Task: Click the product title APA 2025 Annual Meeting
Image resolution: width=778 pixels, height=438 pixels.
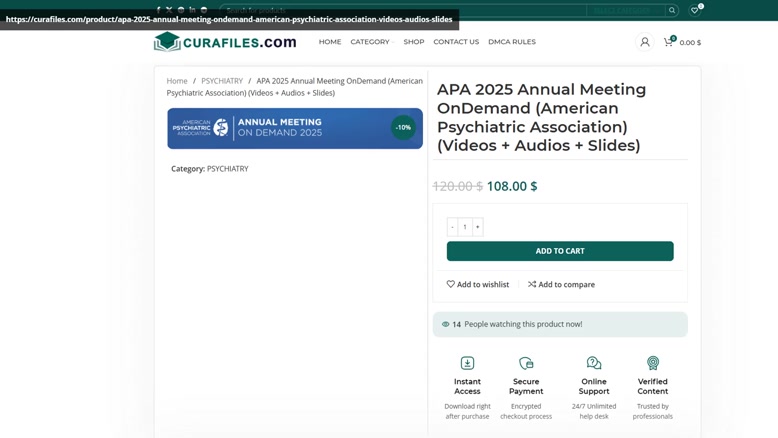Action: click(541, 118)
